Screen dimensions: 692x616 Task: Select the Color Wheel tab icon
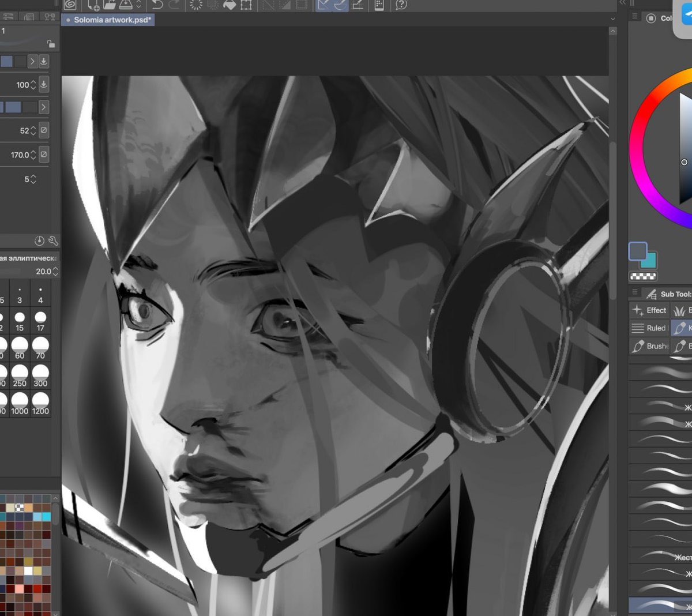tap(651, 18)
